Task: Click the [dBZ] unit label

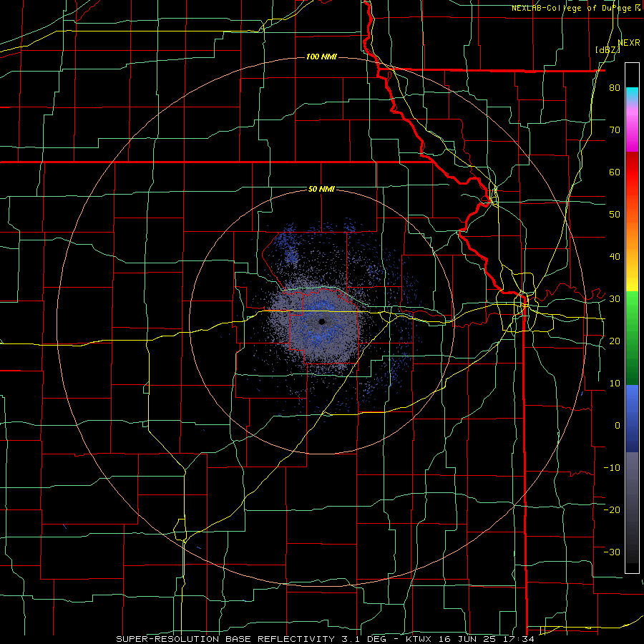Action: pos(608,50)
